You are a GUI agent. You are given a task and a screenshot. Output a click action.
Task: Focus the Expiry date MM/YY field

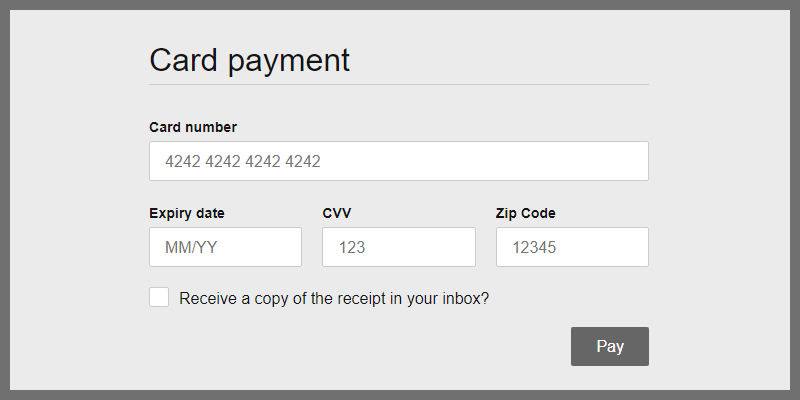pyautogui.click(x=225, y=247)
